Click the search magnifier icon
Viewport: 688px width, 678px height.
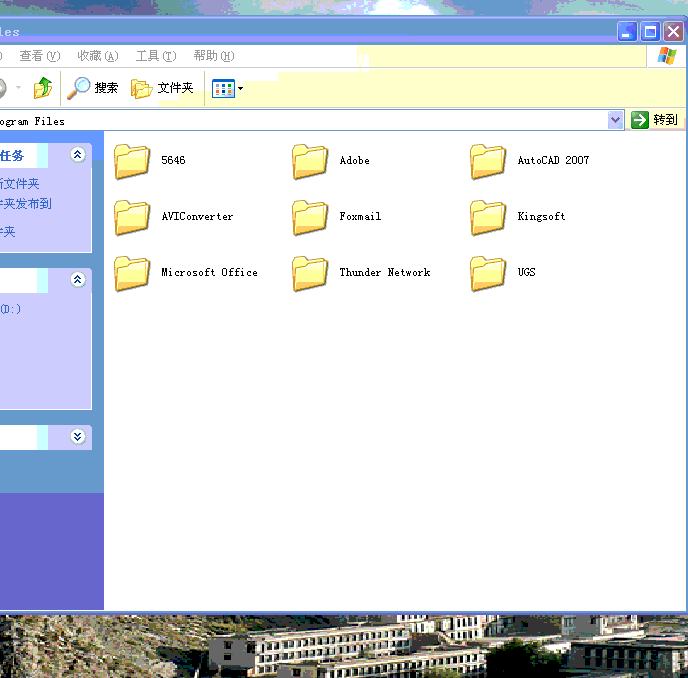click(x=79, y=88)
